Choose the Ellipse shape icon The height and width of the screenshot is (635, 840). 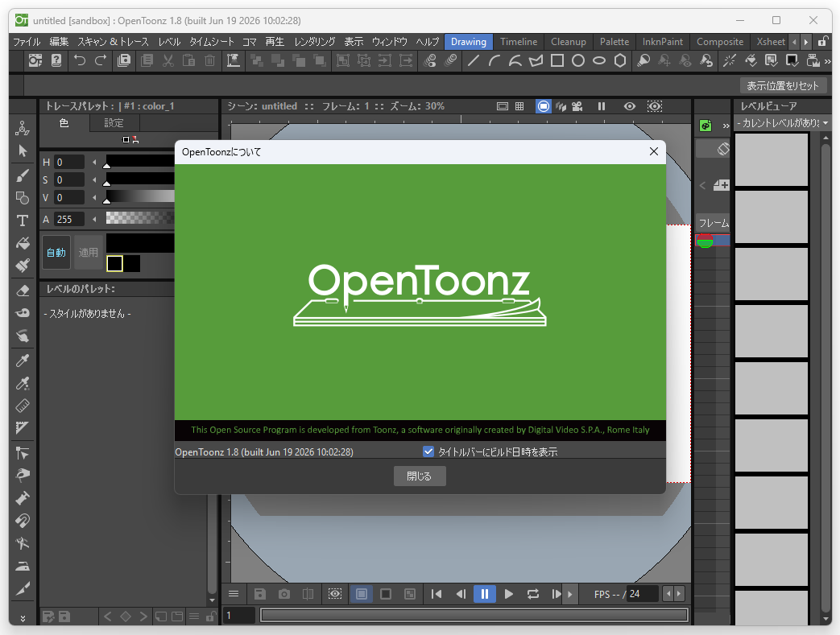[x=599, y=60]
